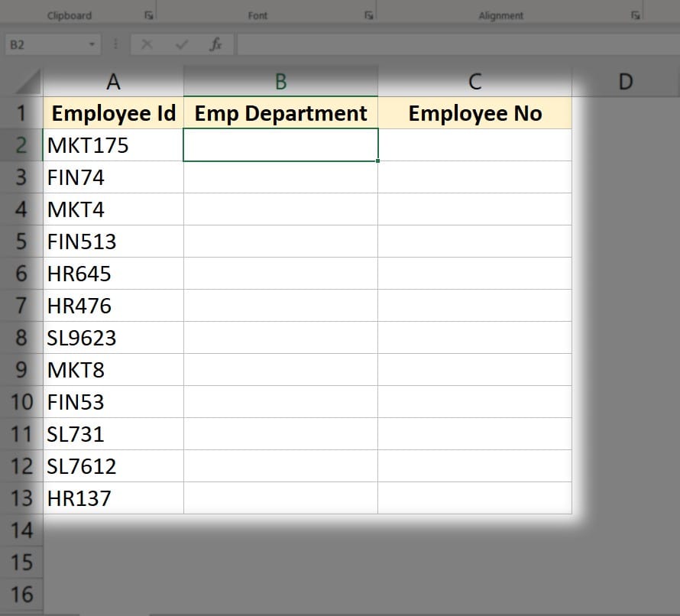
Task: Click the Cancel X formula bar icon
Action: coord(147,45)
